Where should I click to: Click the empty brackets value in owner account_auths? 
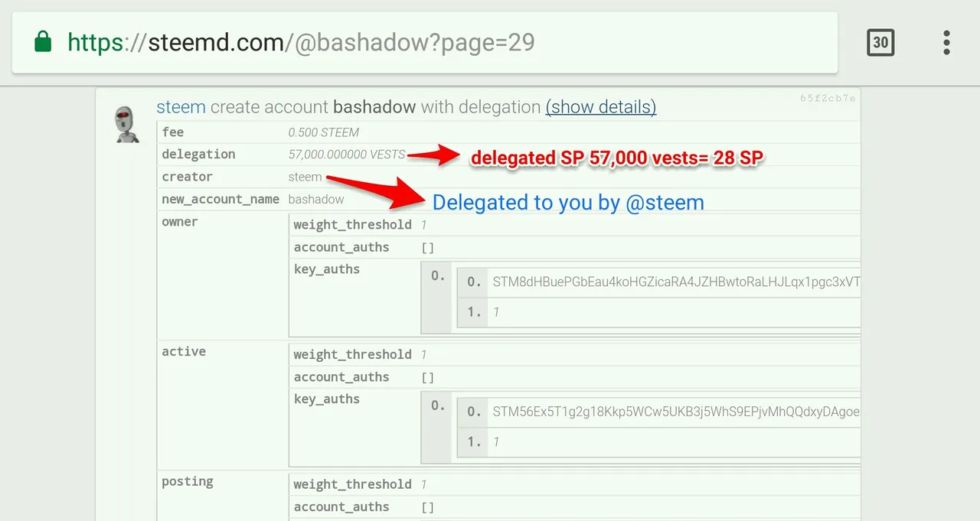tap(428, 248)
